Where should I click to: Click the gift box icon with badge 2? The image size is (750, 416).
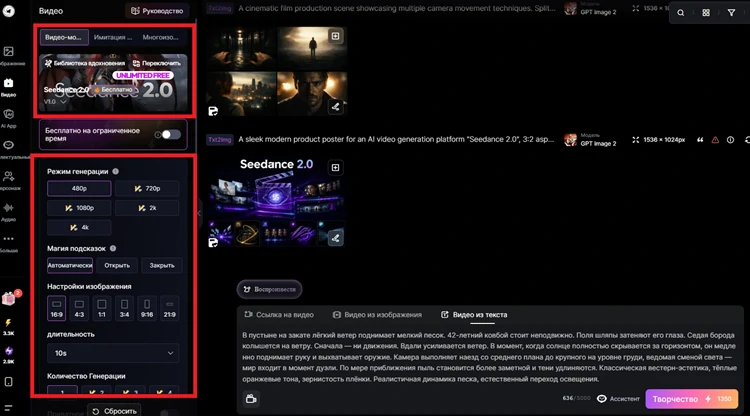(x=9, y=298)
